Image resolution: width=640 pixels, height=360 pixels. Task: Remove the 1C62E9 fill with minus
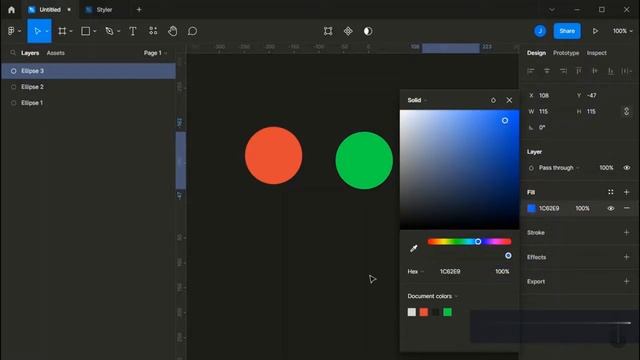[627, 208]
